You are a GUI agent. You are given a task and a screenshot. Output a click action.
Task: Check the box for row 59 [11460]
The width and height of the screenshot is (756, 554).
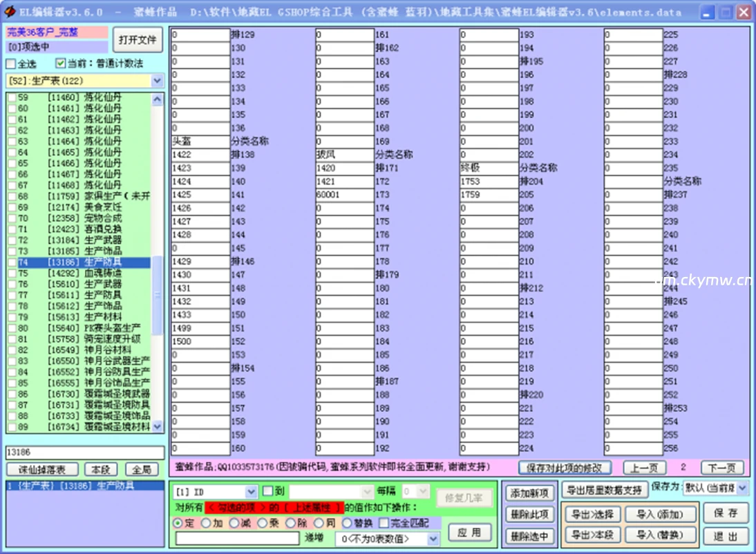coord(12,97)
